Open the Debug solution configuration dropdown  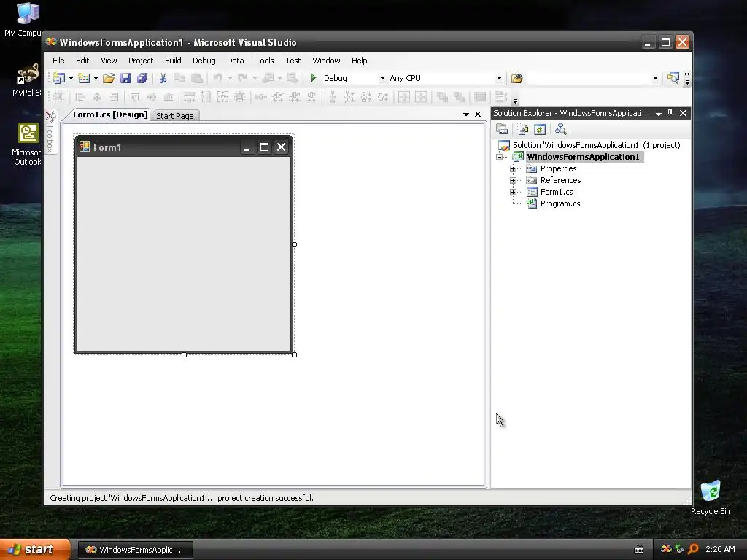coord(382,78)
